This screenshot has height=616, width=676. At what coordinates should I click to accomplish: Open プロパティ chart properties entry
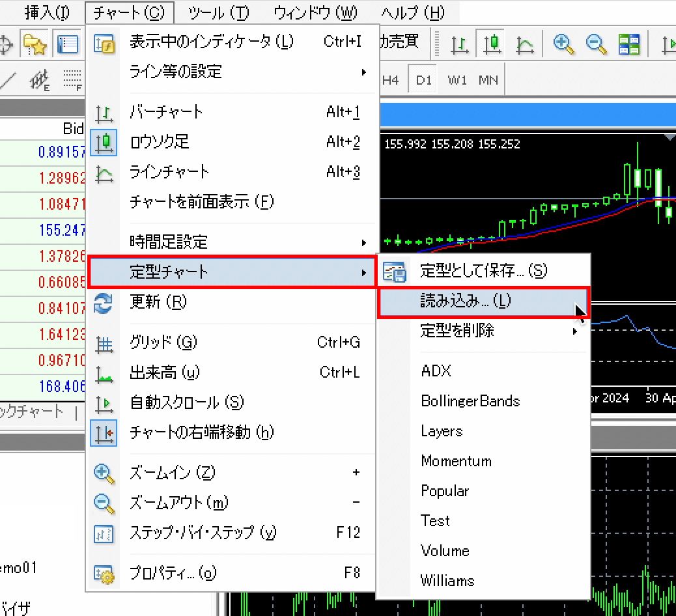[173, 573]
